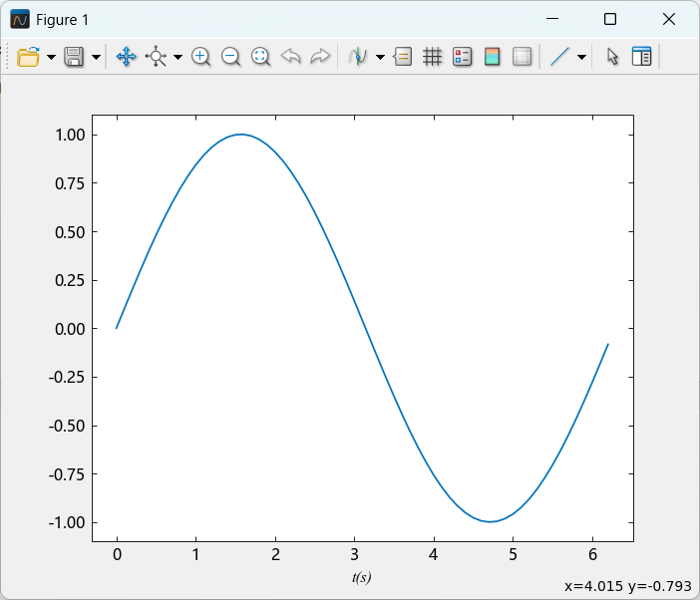The image size is (700, 600).
Task: Click the axis label annotation icon
Action: pos(403,57)
